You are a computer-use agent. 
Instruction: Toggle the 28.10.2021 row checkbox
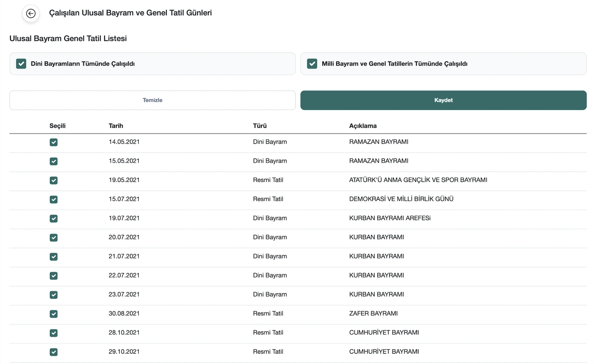(54, 333)
